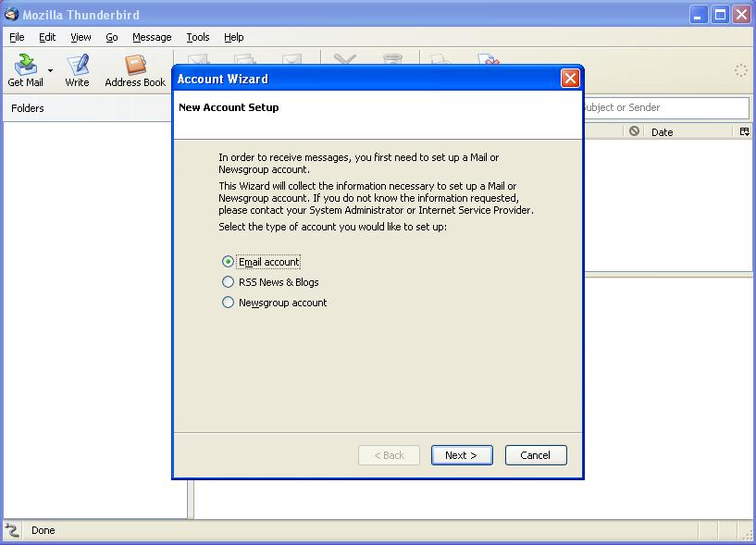Click the "Account Wizard" dialog title
756x545 pixels.
click(223, 79)
